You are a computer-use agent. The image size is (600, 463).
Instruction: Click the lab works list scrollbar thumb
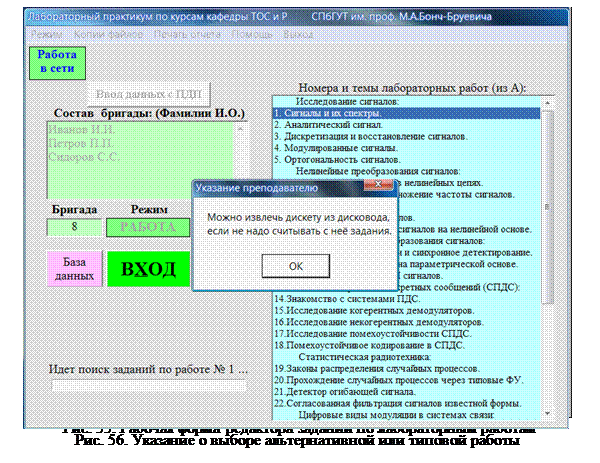[547, 207]
